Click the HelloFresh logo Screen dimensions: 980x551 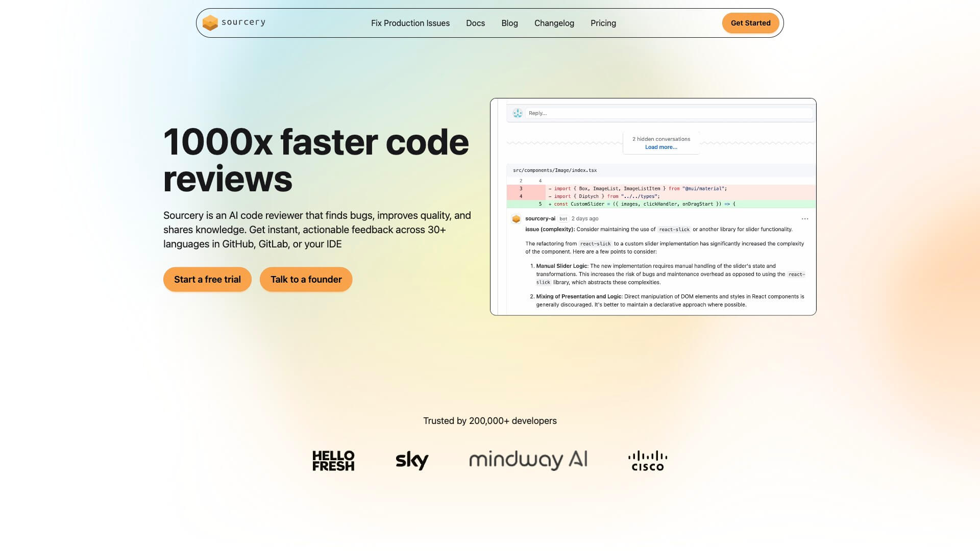pyautogui.click(x=333, y=461)
